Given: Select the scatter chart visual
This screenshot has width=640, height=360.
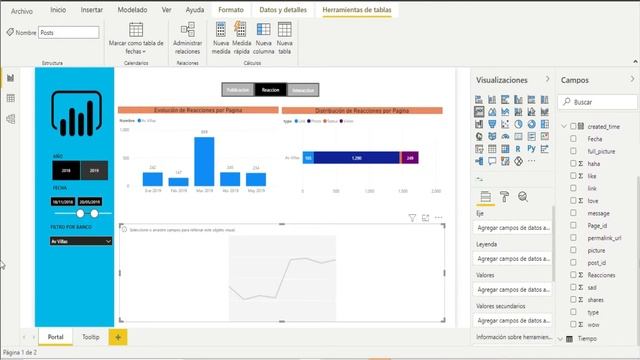Looking at the screenshot, I should coord(505,124).
